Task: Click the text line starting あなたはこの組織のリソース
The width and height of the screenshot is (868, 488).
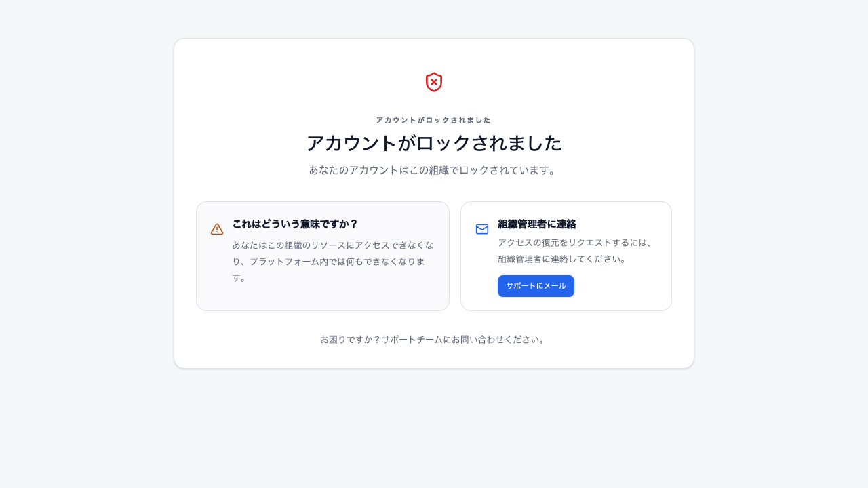Action: point(333,245)
